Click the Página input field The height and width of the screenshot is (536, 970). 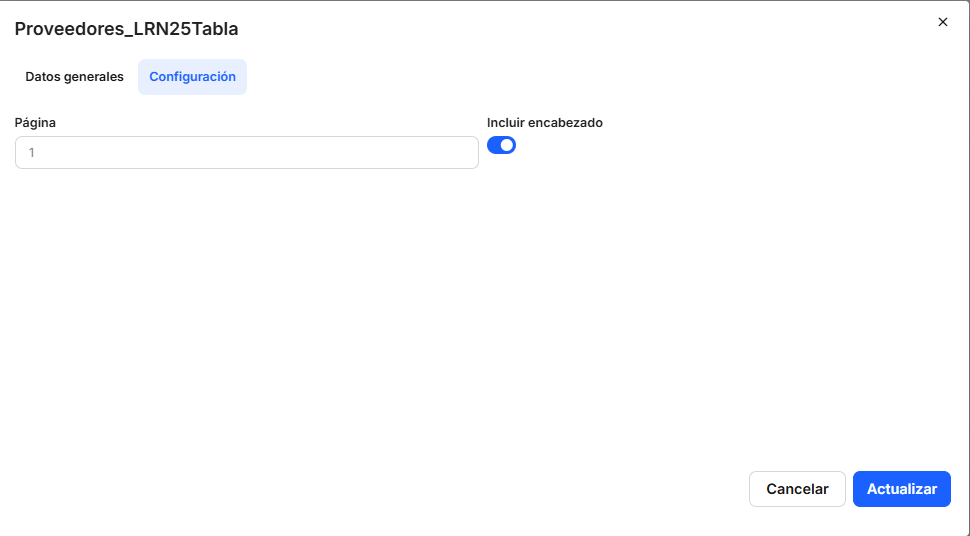(x=246, y=153)
